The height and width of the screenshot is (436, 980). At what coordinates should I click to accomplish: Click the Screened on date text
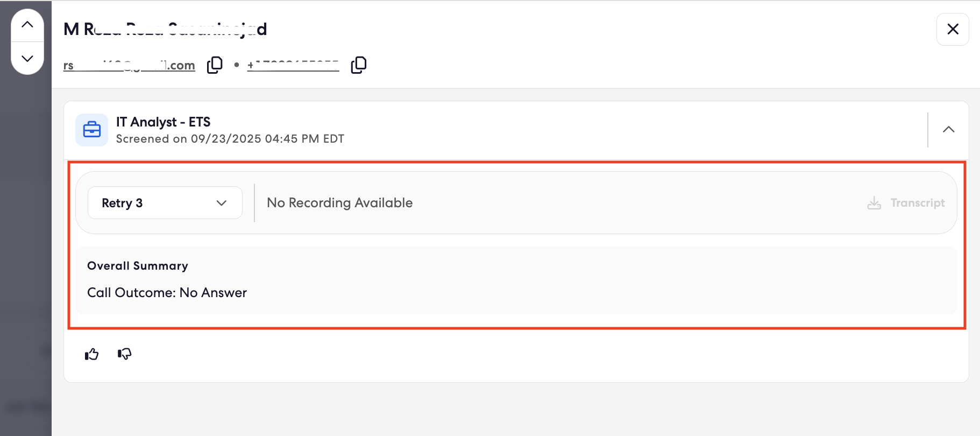pos(230,139)
